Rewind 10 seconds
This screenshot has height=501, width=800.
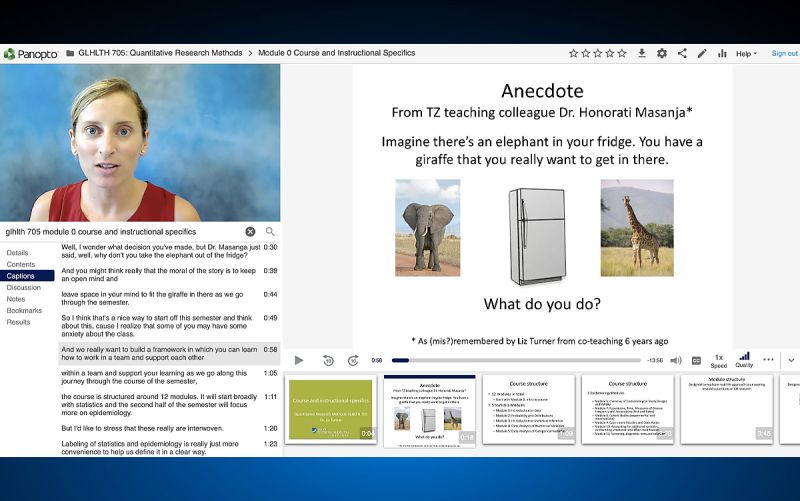(328, 360)
